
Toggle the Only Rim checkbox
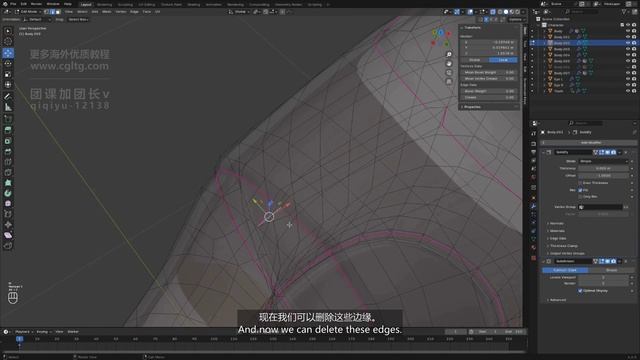(x=580, y=197)
